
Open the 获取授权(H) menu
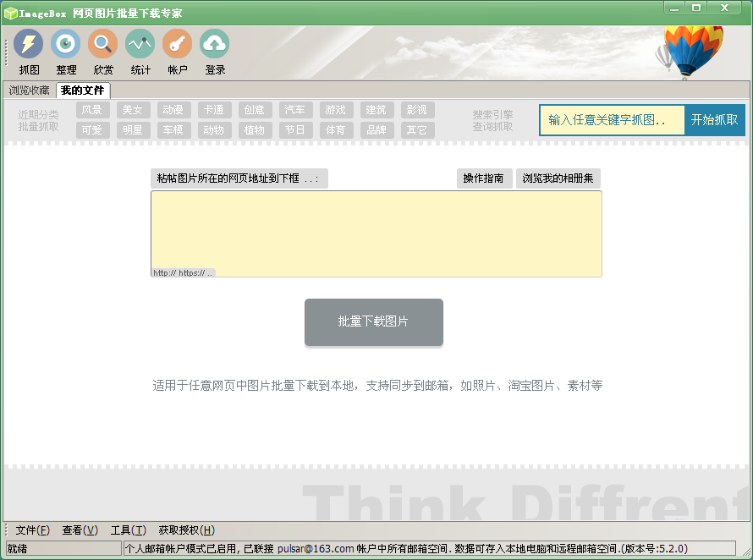(187, 530)
